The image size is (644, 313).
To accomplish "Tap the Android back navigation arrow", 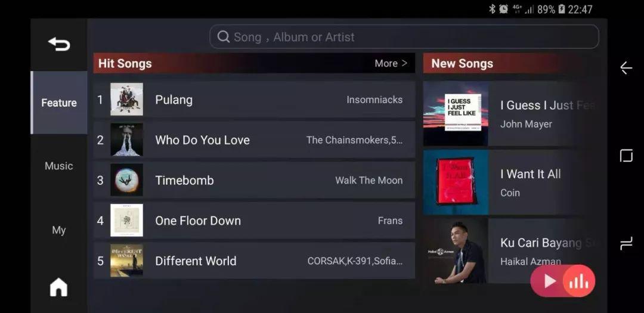I will [x=626, y=68].
